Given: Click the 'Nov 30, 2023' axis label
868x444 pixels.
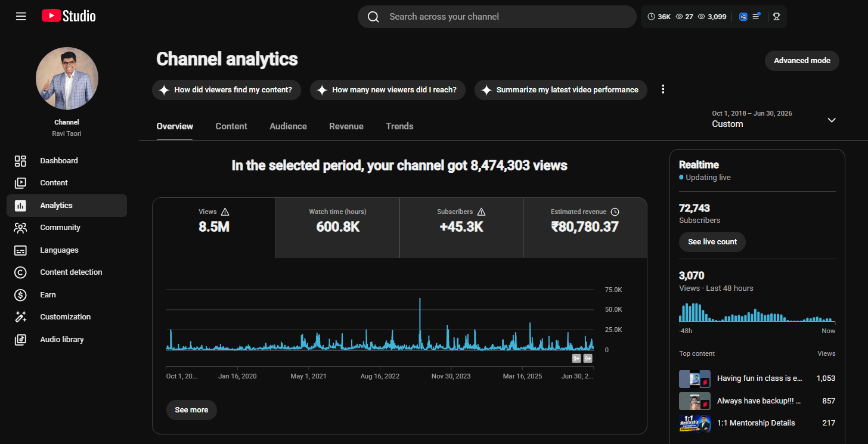Looking at the screenshot, I should [451, 376].
